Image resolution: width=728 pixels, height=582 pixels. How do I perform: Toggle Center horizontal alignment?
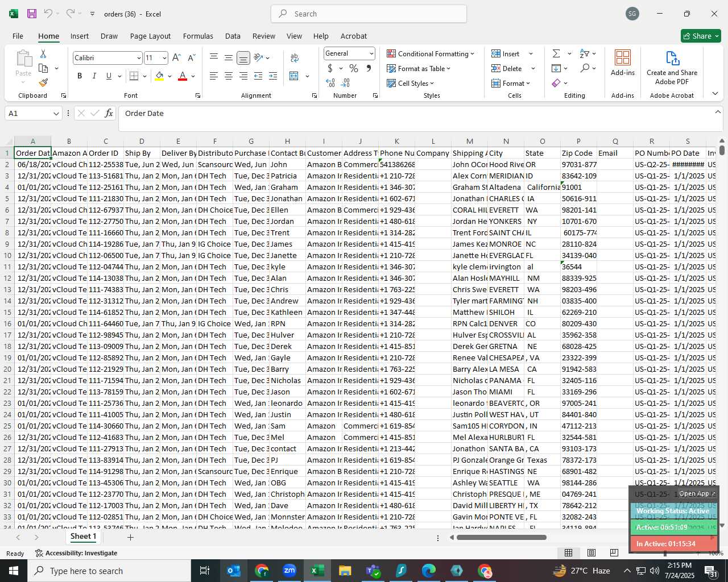(x=229, y=76)
